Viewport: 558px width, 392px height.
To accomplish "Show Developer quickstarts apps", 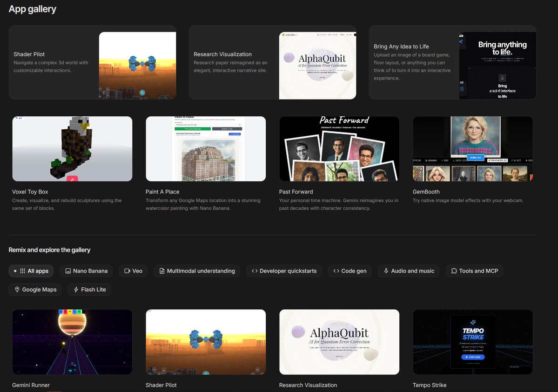I will 284,271.
